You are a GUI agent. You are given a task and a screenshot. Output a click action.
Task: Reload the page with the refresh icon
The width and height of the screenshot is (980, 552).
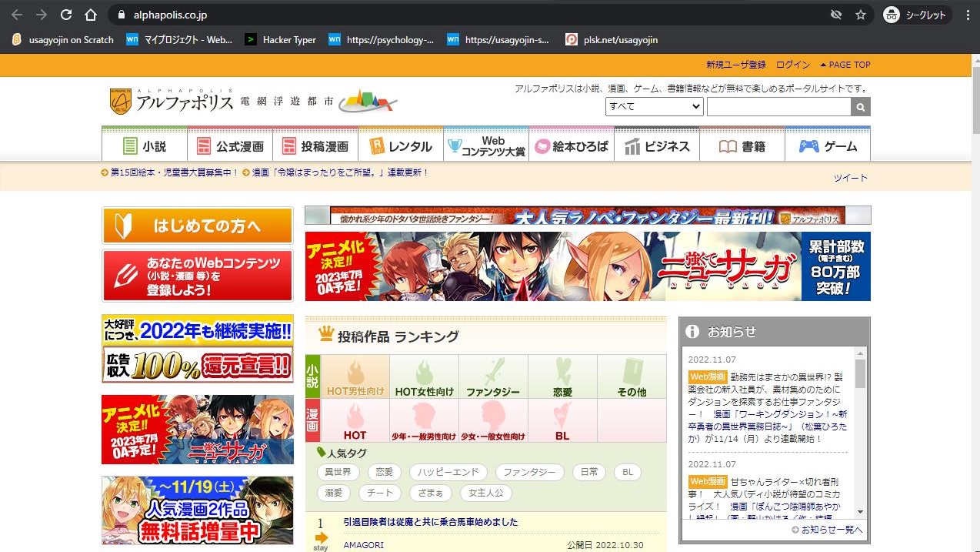coord(66,15)
